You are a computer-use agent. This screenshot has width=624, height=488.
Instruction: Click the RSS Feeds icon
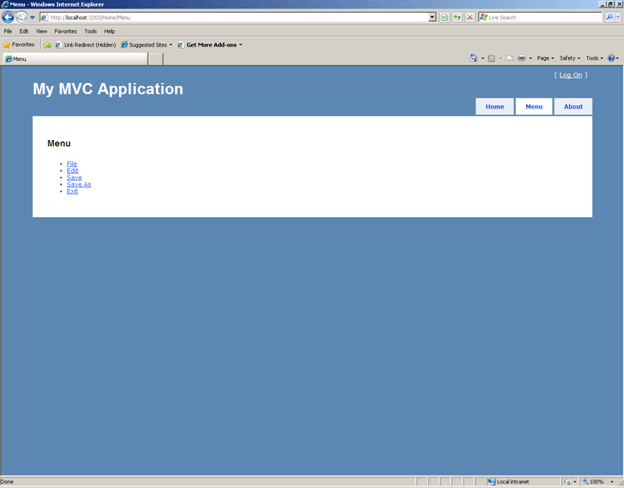pos(491,59)
